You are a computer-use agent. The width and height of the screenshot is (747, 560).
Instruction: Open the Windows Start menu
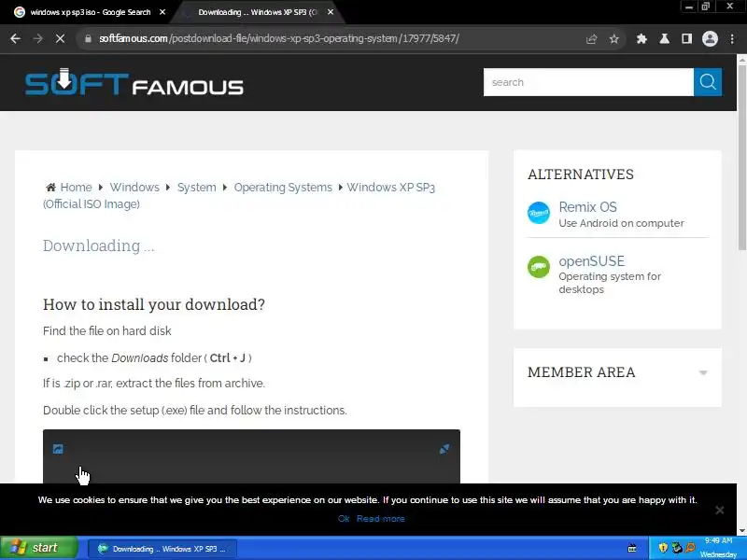tap(39, 548)
